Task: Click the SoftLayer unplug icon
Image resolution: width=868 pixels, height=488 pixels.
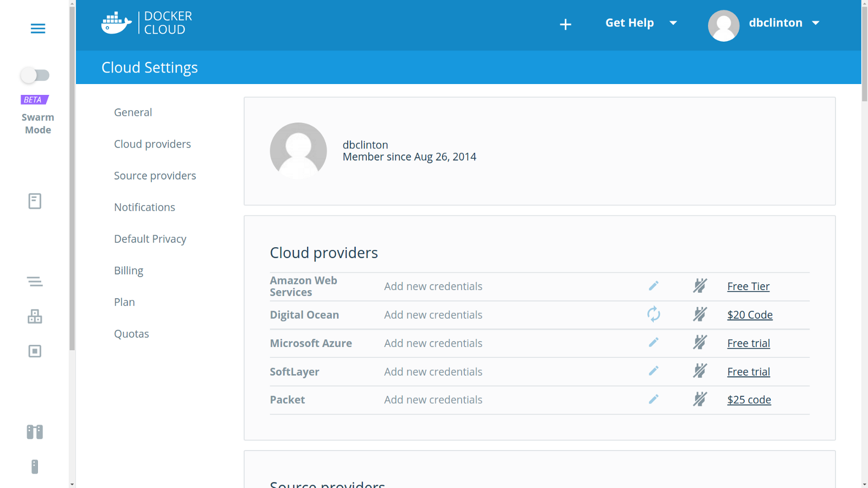Action: point(700,371)
